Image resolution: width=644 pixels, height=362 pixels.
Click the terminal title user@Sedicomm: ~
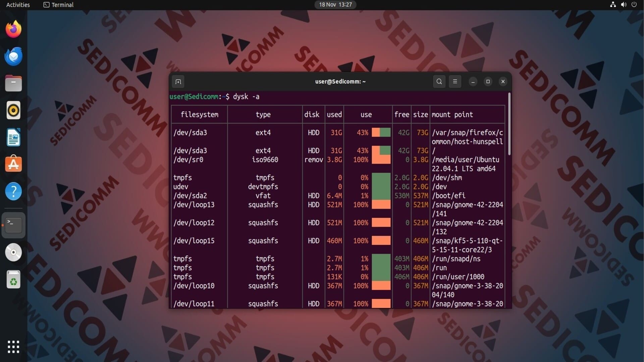point(340,81)
